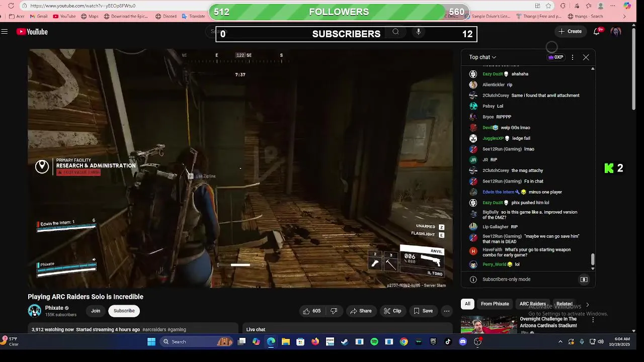This screenshot has height=362, width=644.
Task: Start voice search with the microphone icon
Action: [418, 32]
